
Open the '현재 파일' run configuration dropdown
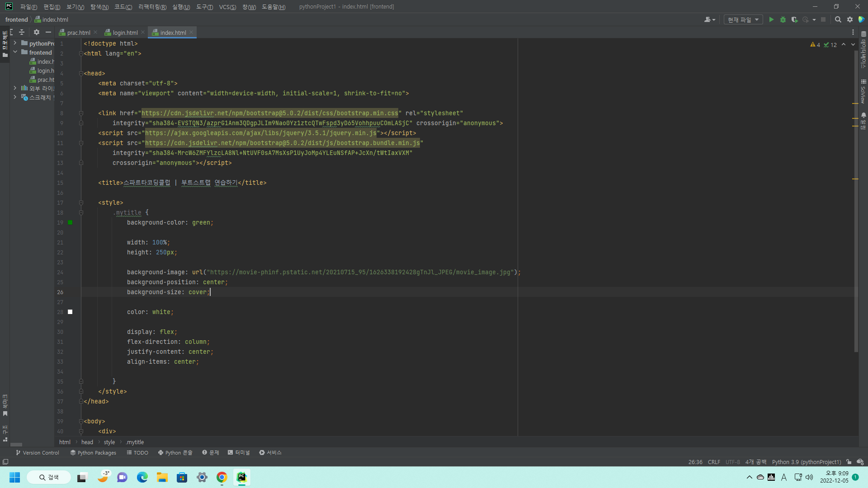point(743,20)
